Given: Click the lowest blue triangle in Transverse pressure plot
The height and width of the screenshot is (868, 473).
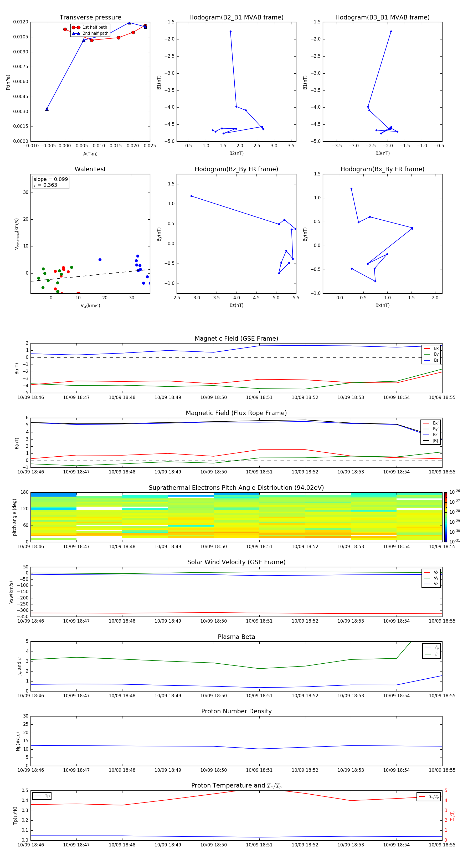Looking at the screenshot, I should (47, 109).
